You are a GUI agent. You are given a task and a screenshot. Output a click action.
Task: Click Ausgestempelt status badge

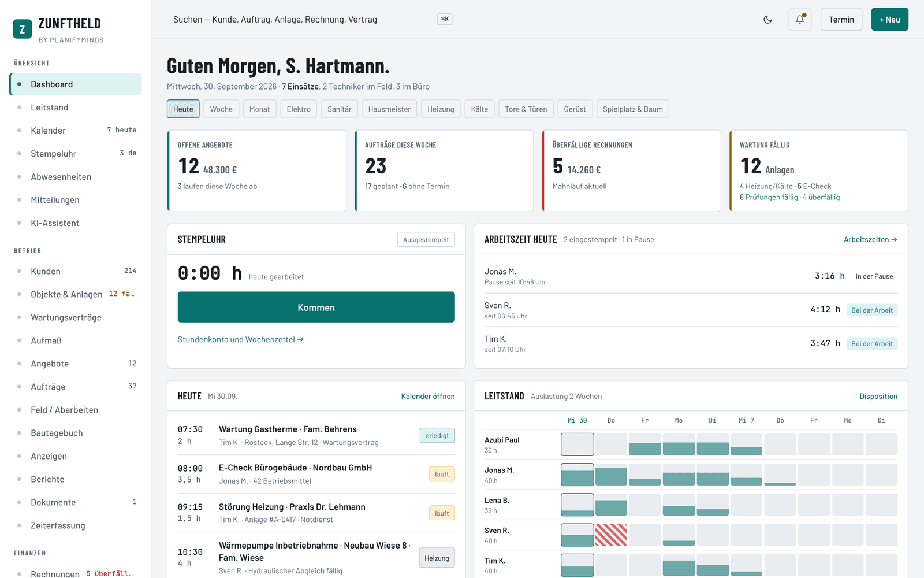pyautogui.click(x=426, y=239)
